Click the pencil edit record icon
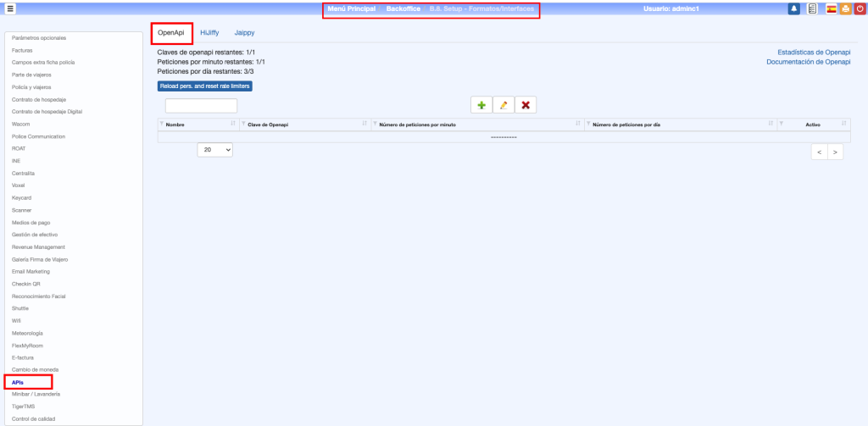868x426 pixels. tap(504, 105)
